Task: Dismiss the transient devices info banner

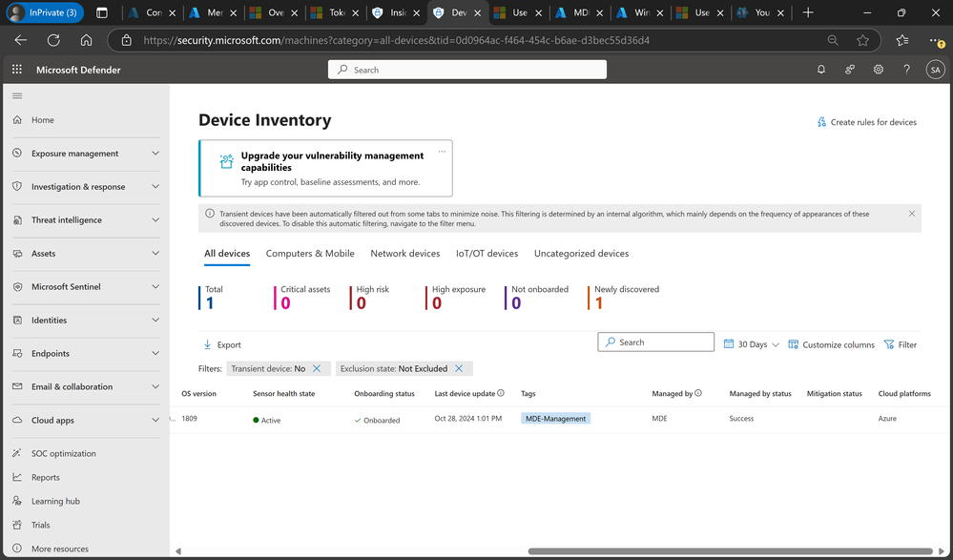Action: (x=912, y=214)
